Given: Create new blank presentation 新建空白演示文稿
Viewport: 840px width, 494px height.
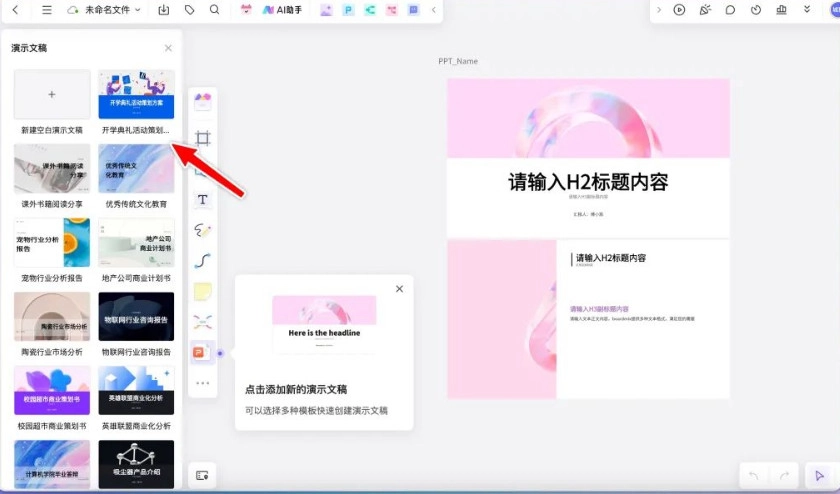Looking at the screenshot, I should (52, 95).
